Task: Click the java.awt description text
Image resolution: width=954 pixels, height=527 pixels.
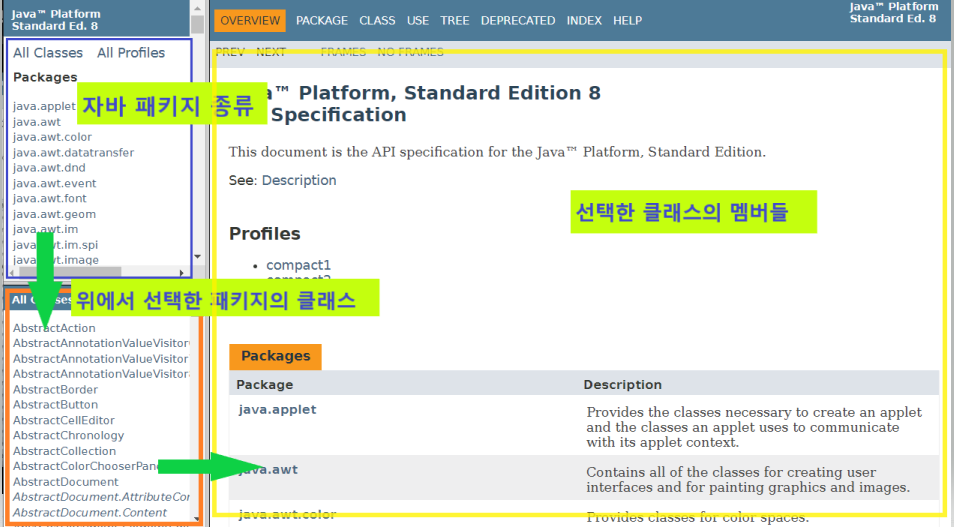Action: point(748,480)
